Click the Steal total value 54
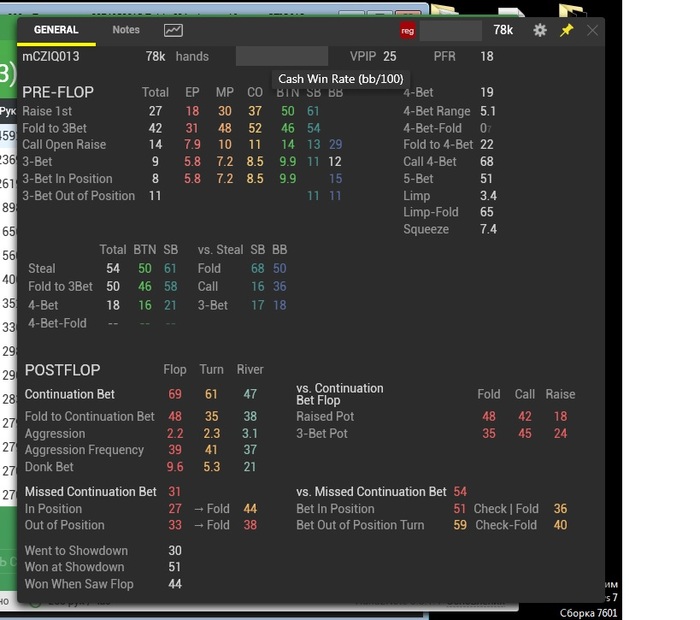The height and width of the screenshot is (620, 700). click(x=113, y=268)
